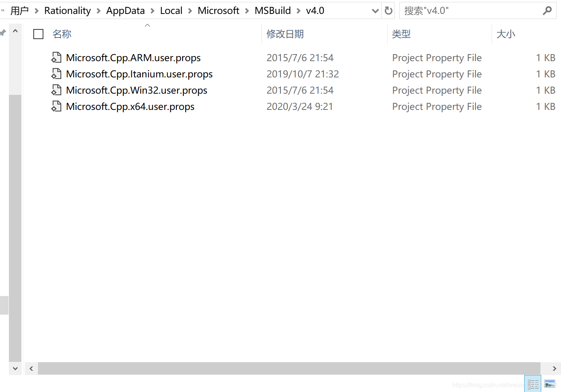The width and height of the screenshot is (561, 392).
Task: Switch to details view layout
Action: click(x=533, y=384)
